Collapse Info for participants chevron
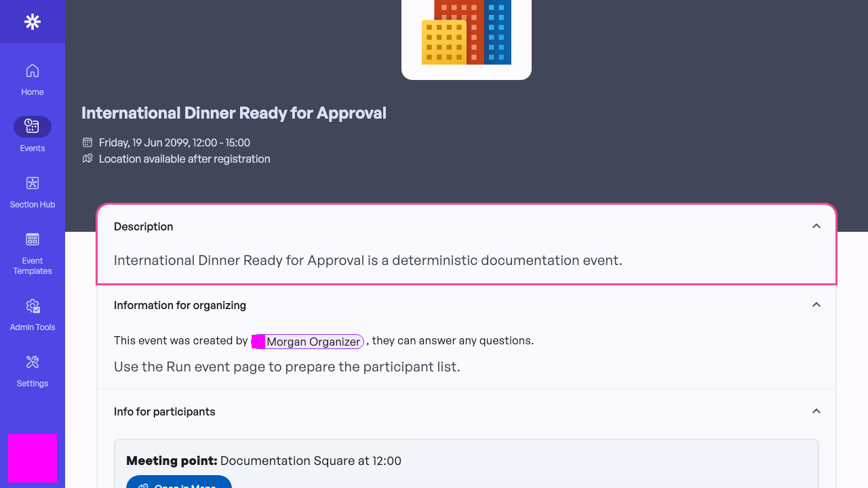Image resolution: width=868 pixels, height=488 pixels. coord(816,411)
